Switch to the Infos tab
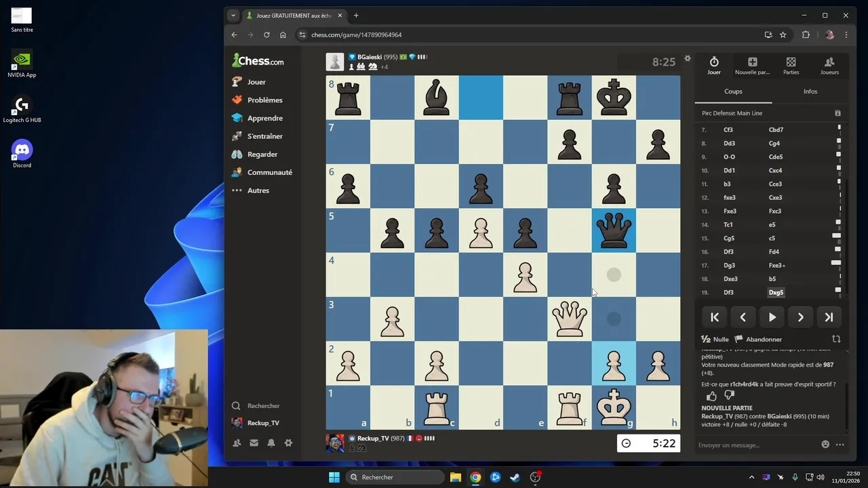Image resolution: width=868 pixels, height=488 pixels. 810,91
